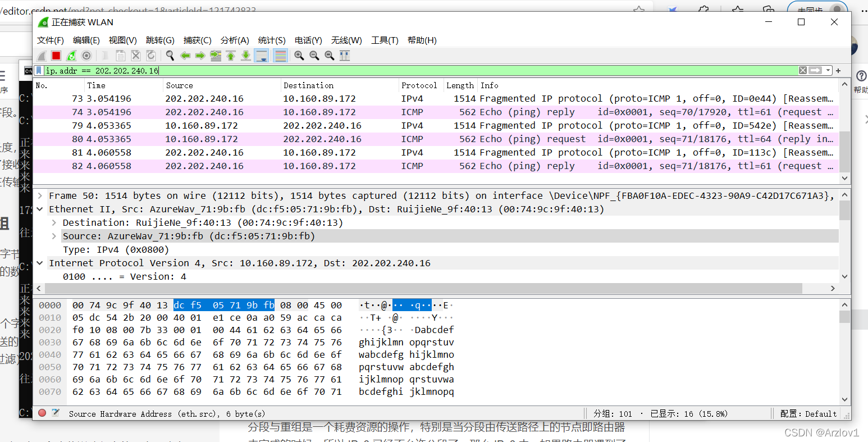Click the close capture file icon
868x442 pixels.
coord(135,56)
